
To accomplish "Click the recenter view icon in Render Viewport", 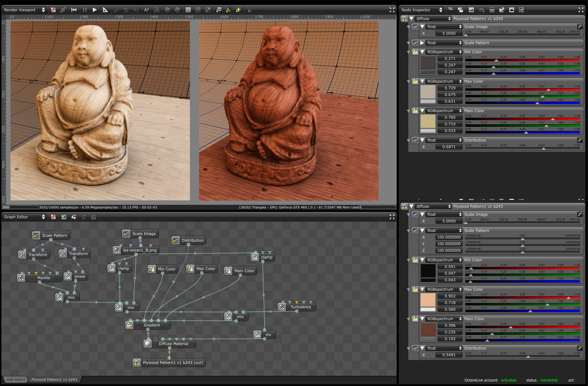I will pyautogui.click(x=53, y=10).
